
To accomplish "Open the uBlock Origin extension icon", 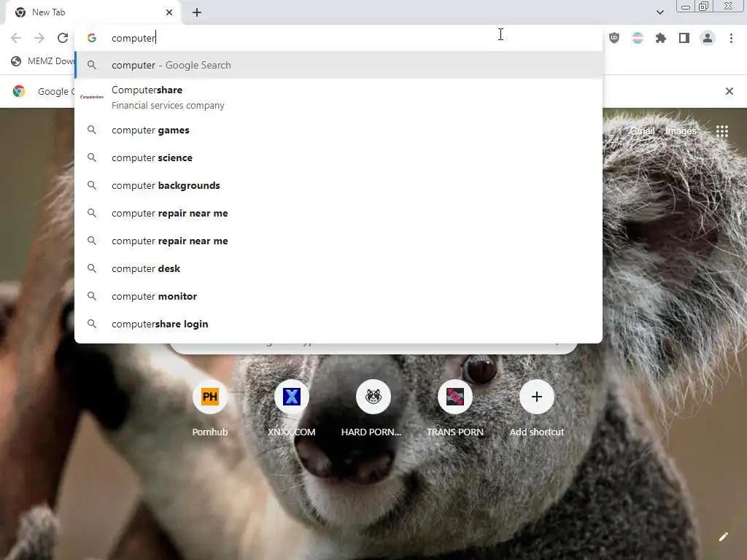I will (x=614, y=38).
